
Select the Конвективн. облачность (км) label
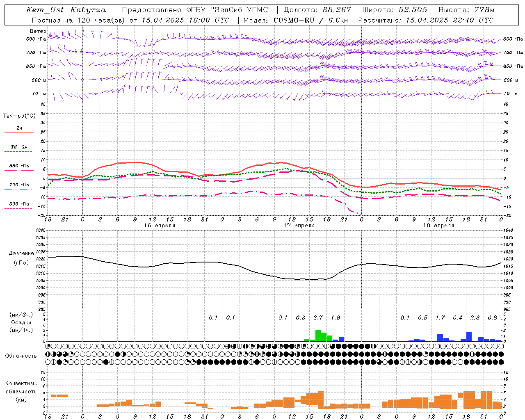click(21, 391)
